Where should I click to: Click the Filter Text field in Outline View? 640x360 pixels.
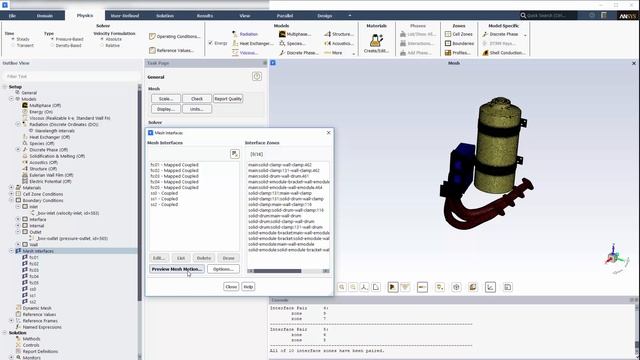click(x=71, y=76)
